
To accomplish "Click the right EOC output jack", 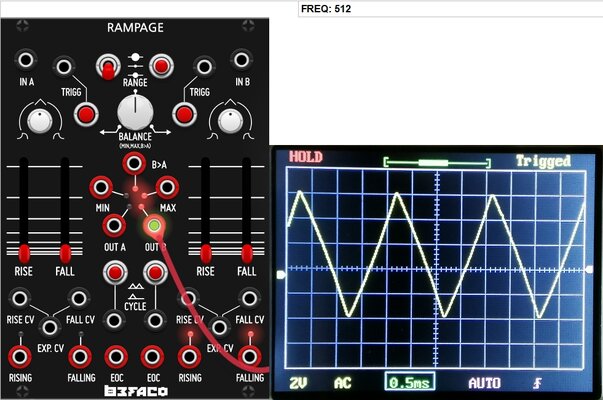I will point(152,357).
